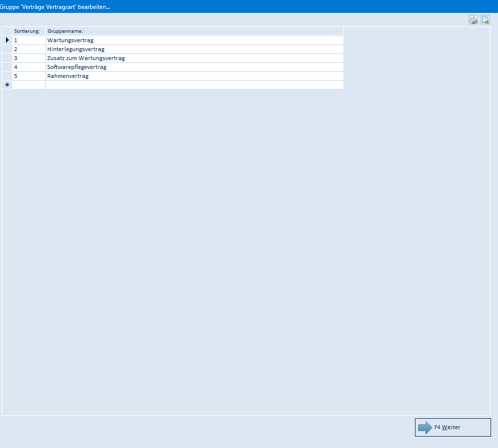Click the Sortierung column header
Viewport: 498px width, 448px height.
click(29, 31)
